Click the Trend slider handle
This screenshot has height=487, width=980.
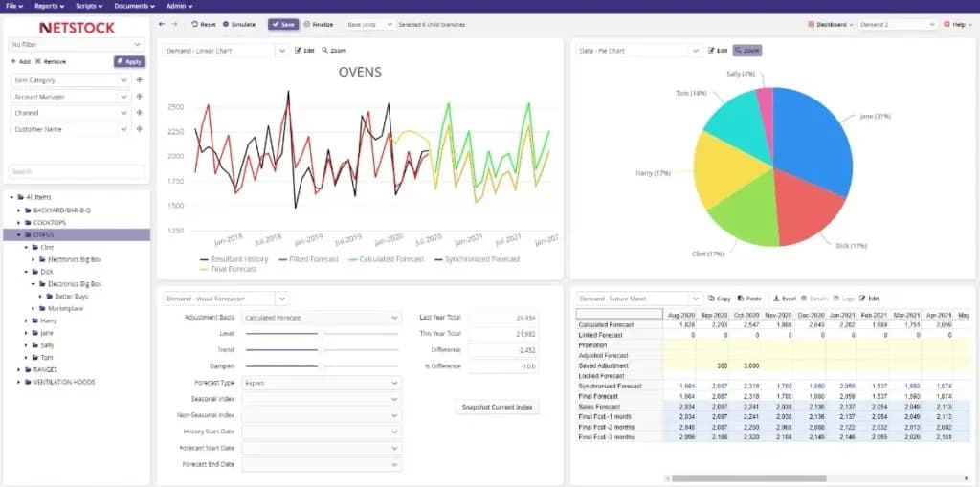[322, 350]
